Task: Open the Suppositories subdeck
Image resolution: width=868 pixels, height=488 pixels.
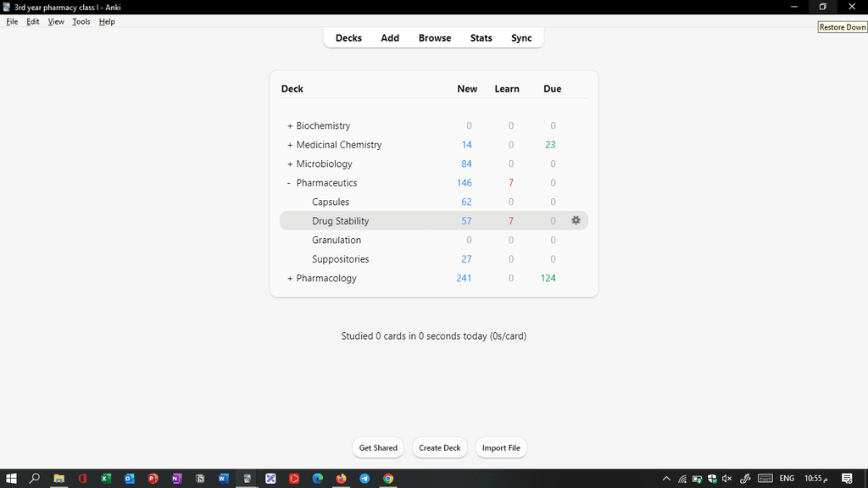Action: [x=341, y=259]
